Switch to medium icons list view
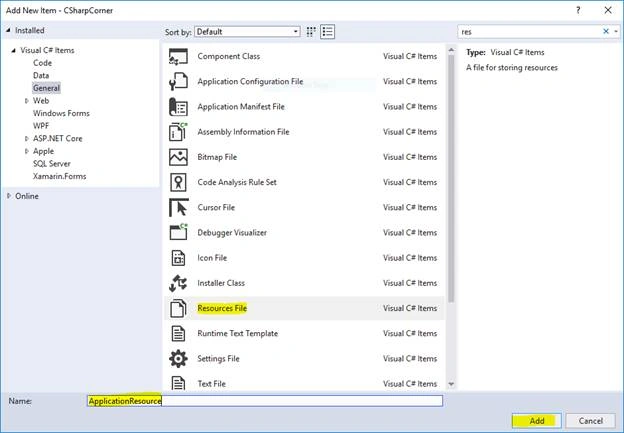This screenshot has width=624, height=433. [328, 31]
